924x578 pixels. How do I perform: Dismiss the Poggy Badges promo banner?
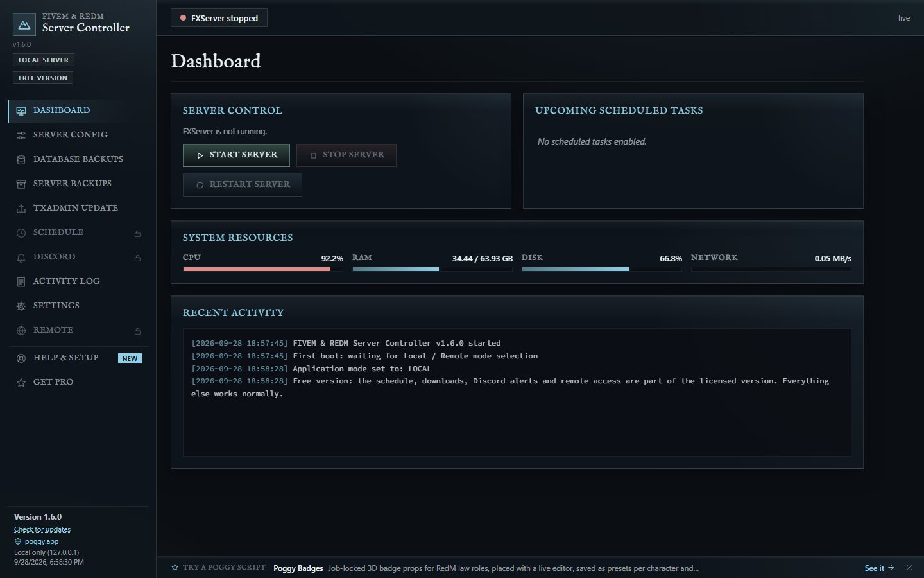(909, 568)
